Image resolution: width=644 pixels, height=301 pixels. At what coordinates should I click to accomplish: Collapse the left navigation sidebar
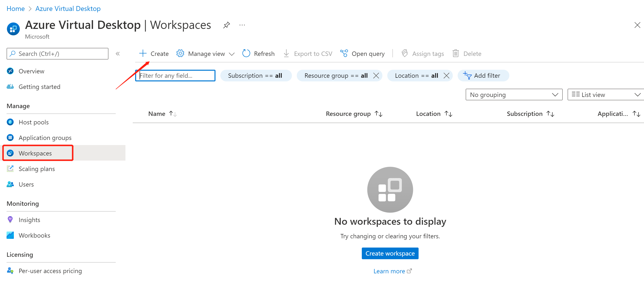pyautogui.click(x=118, y=53)
